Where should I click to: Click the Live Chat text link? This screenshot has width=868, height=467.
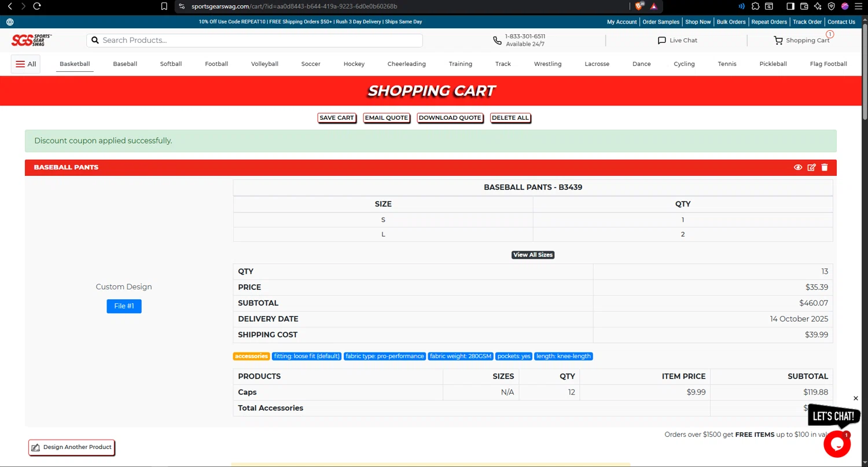(x=683, y=41)
